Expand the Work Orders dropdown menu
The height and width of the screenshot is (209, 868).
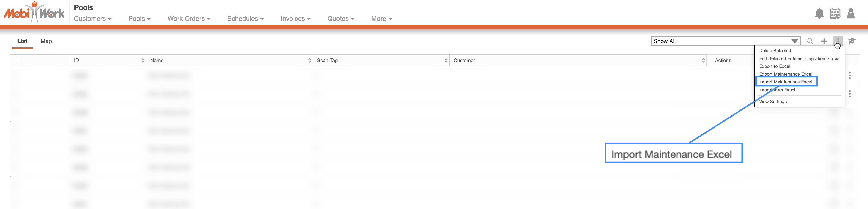tap(189, 19)
